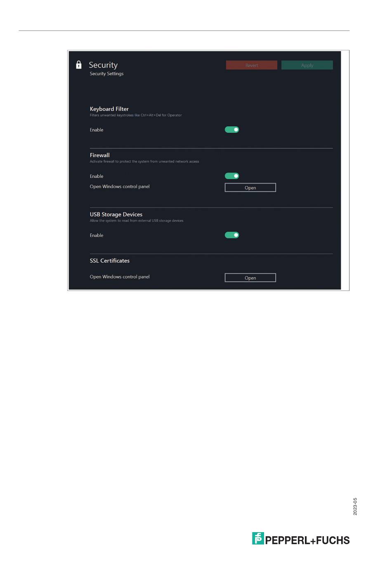This screenshot has height=561, width=392.
Task: Select the Keyboard Filter heading
Action: (109, 109)
